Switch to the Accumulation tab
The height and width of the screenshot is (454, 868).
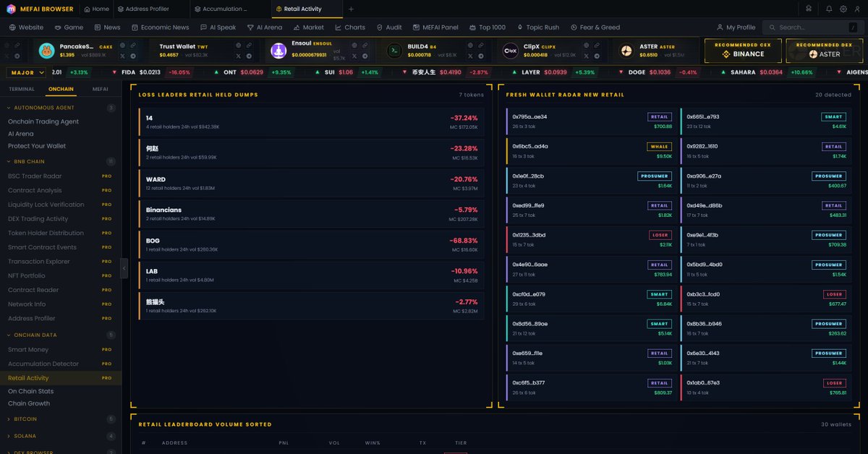click(231, 9)
